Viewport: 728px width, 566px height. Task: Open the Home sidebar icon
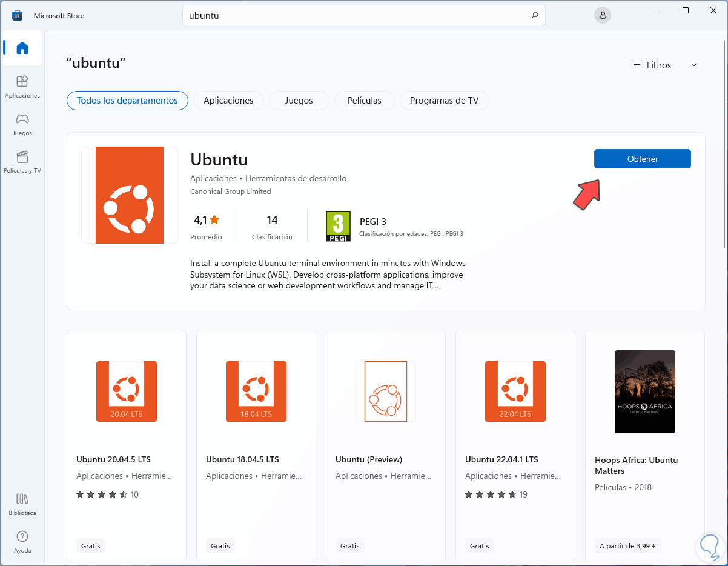(22, 48)
